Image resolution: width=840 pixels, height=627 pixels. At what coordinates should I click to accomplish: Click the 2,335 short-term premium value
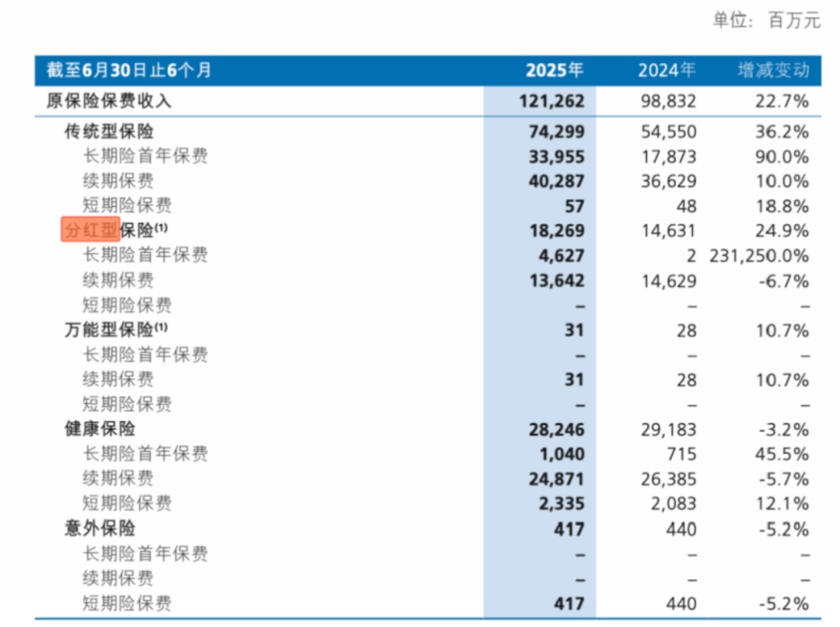[x=562, y=503]
